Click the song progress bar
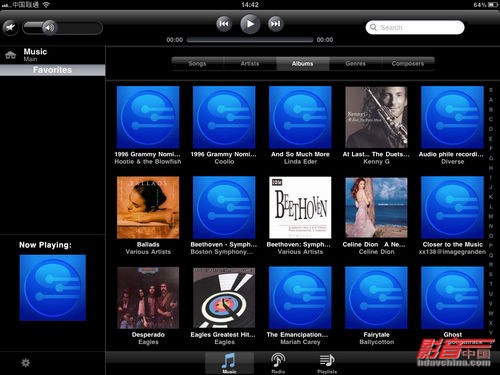 click(250, 40)
